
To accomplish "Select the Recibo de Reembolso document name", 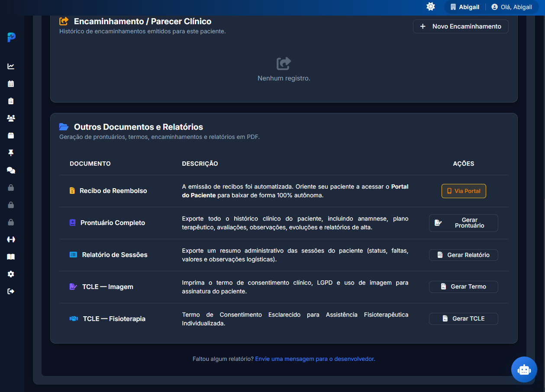I will (113, 191).
